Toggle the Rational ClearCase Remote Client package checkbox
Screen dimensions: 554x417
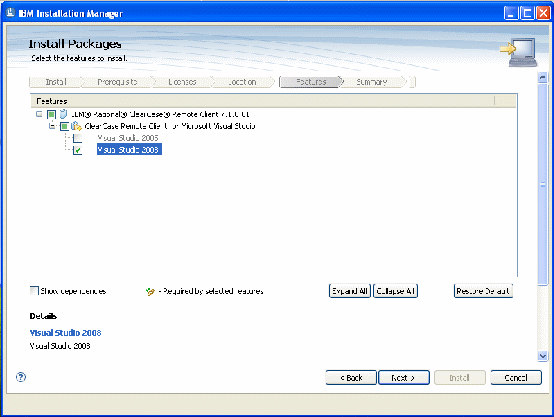click(51, 114)
